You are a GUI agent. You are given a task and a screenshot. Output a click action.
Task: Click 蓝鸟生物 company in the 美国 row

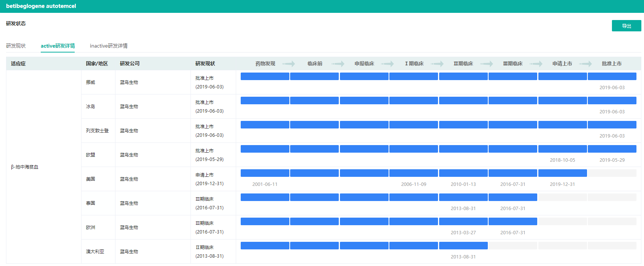pyautogui.click(x=129, y=179)
